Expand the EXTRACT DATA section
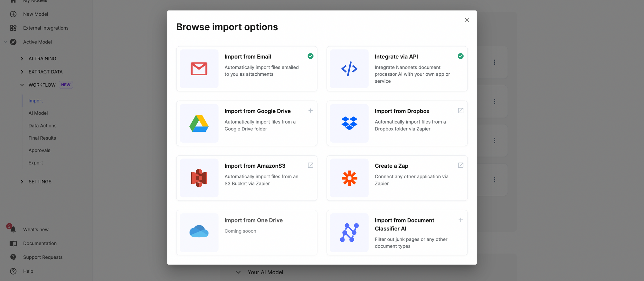Screen dimensions: 644x281 pyautogui.click(x=22, y=72)
